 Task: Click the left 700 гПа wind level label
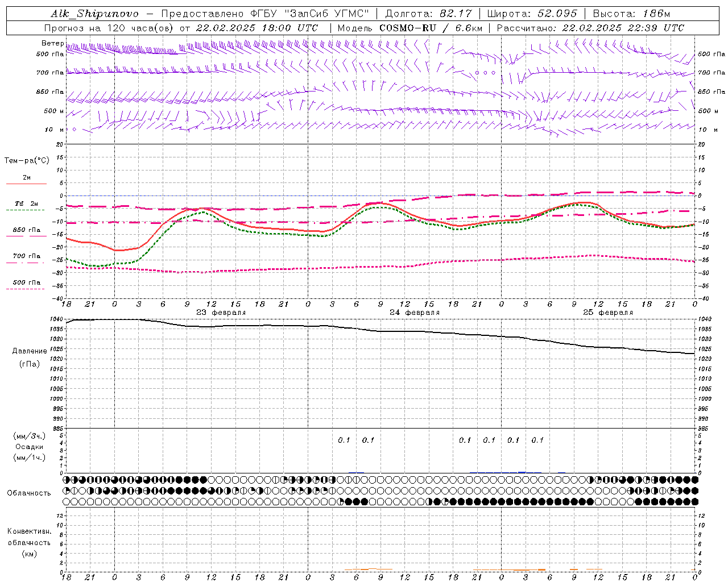[x=50, y=73]
